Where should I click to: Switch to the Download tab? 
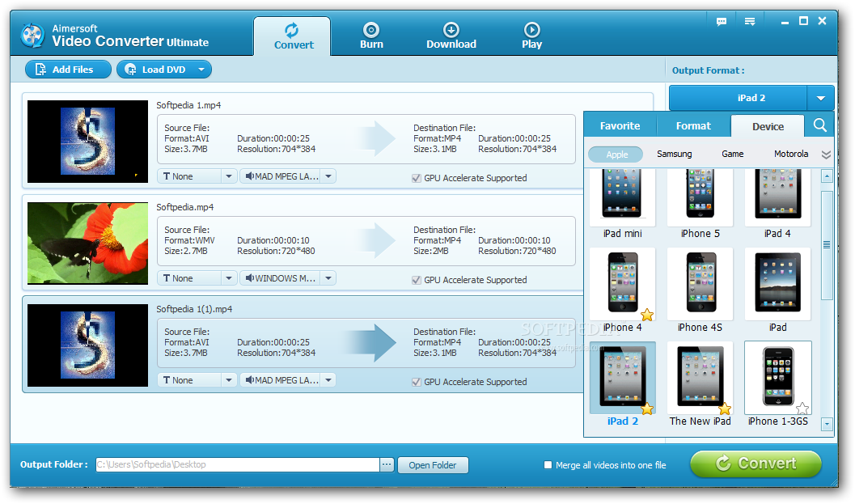(451, 34)
